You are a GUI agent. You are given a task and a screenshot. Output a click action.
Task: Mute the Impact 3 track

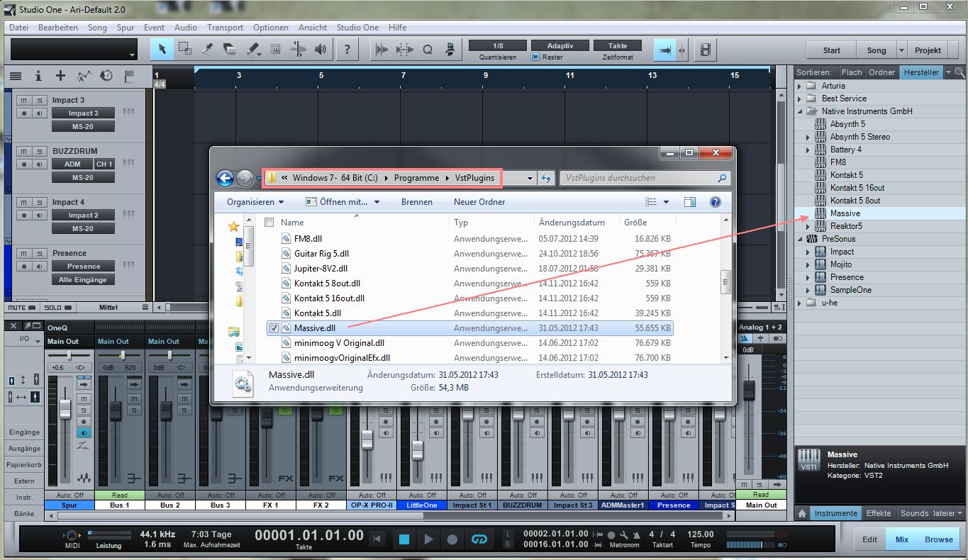(23, 100)
